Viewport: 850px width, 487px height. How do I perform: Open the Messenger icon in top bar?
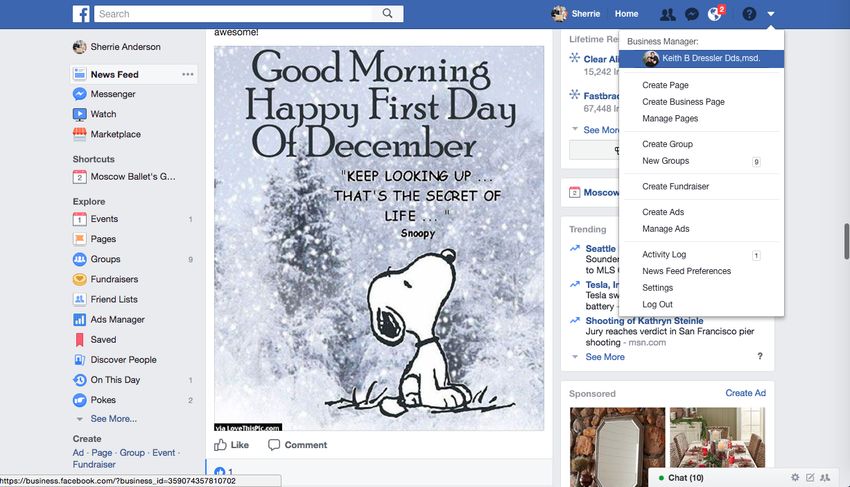(x=691, y=14)
